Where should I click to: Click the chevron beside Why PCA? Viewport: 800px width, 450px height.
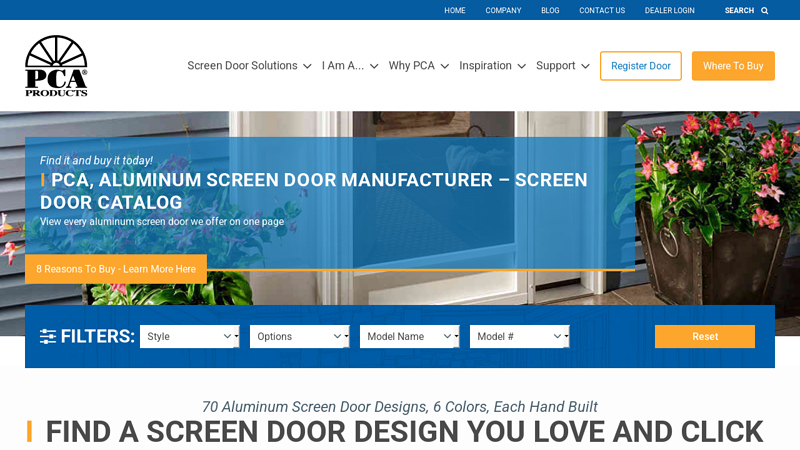445,66
